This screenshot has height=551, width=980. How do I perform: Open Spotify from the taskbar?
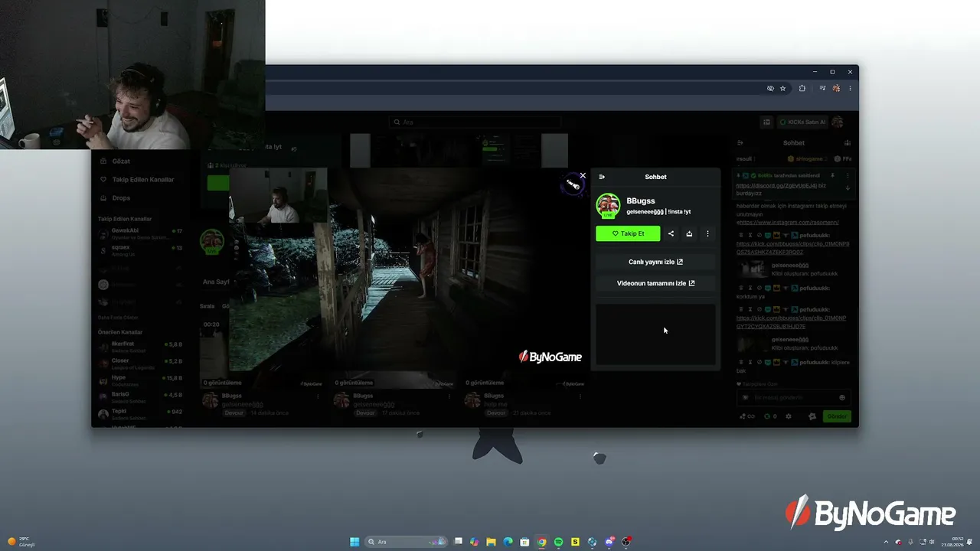click(558, 542)
